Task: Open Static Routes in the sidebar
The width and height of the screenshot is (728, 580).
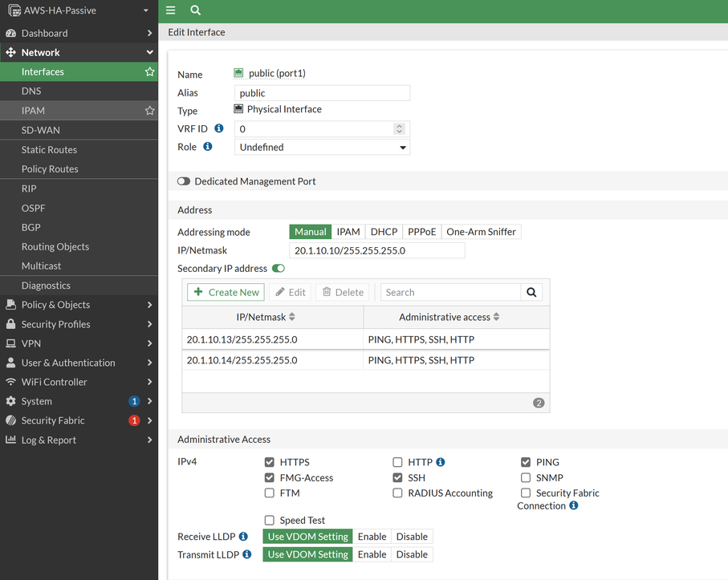Action: click(x=49, y=150)
